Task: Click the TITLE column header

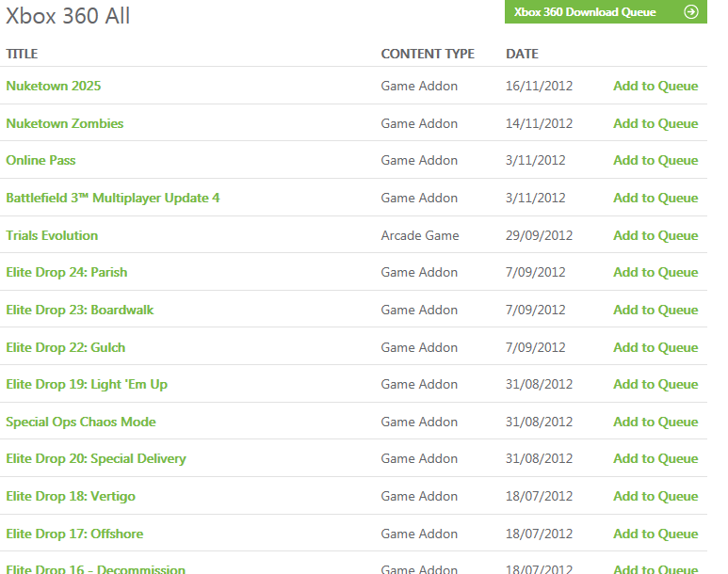Action: click(22, 54)
